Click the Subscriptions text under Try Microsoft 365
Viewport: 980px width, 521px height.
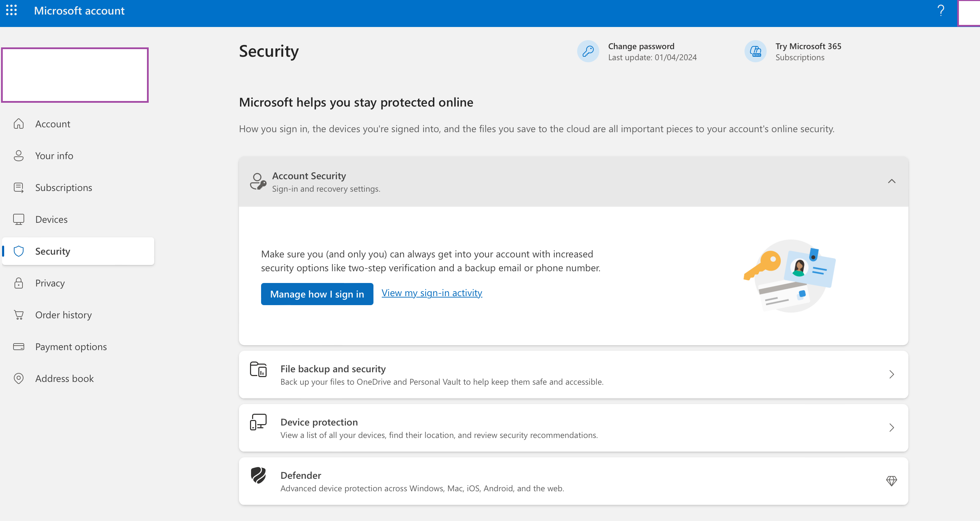[x=800, y=57]
